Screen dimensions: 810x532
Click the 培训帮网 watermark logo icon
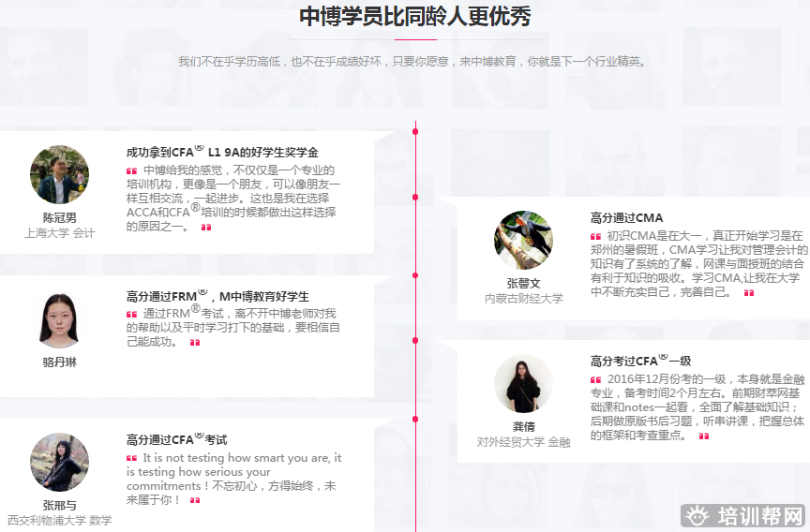point(696,516)
